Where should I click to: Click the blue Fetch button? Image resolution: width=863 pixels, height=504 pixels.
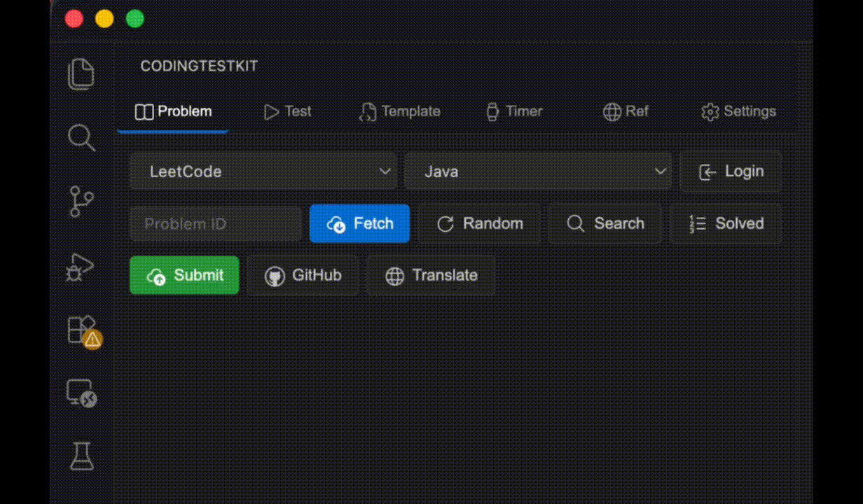point(359,224)
